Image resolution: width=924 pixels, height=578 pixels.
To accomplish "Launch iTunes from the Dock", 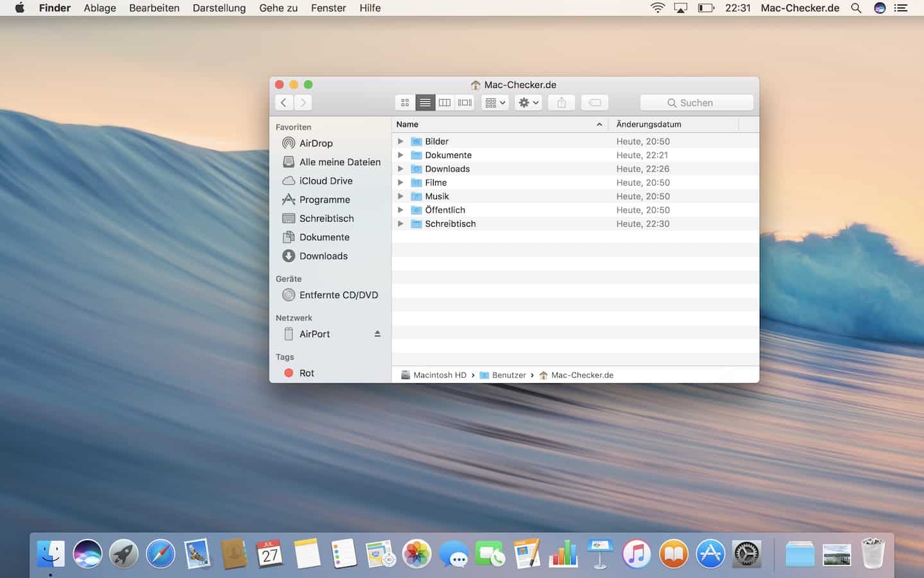I will click(637, 554).
